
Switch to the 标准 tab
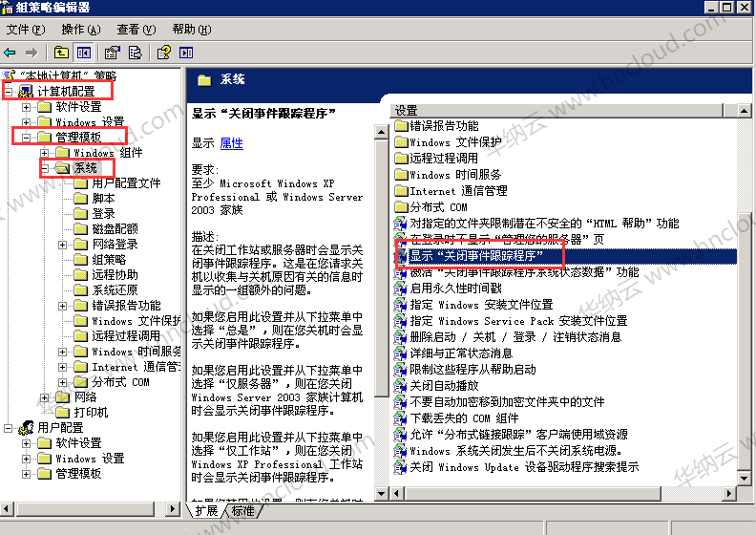(x=243, y=511)
